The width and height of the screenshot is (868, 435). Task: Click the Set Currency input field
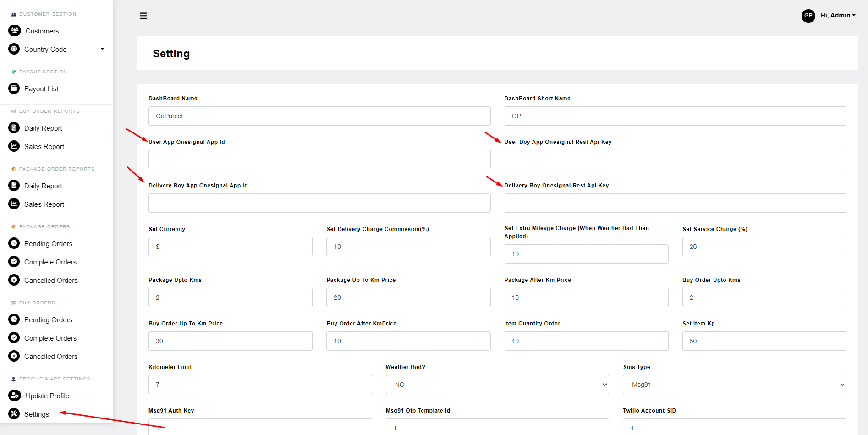[x=230, y=247]
